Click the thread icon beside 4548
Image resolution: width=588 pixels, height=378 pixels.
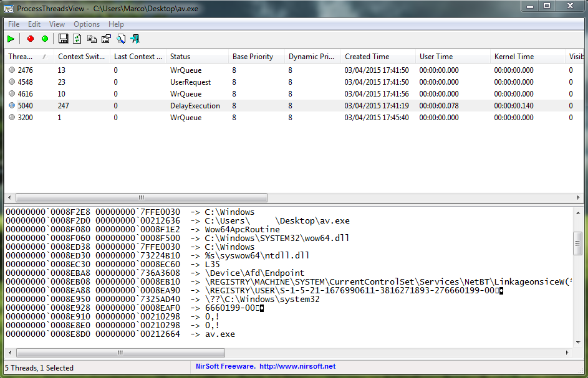pos(12,82)
